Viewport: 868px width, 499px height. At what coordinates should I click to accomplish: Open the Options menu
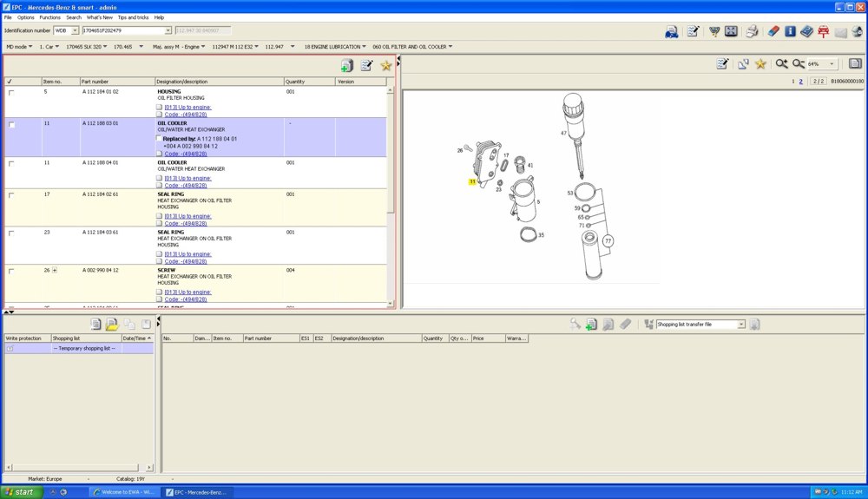pyautogui.click(x=25, y=17)
